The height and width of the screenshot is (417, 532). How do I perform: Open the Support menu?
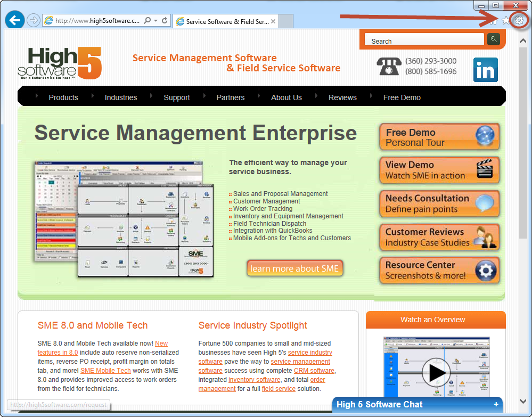[177, 97]
